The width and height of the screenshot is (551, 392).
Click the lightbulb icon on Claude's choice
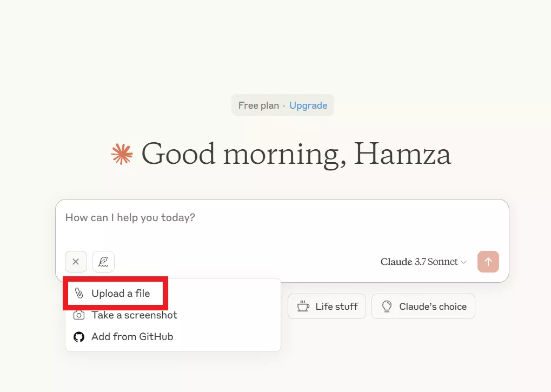click(387, 306)
